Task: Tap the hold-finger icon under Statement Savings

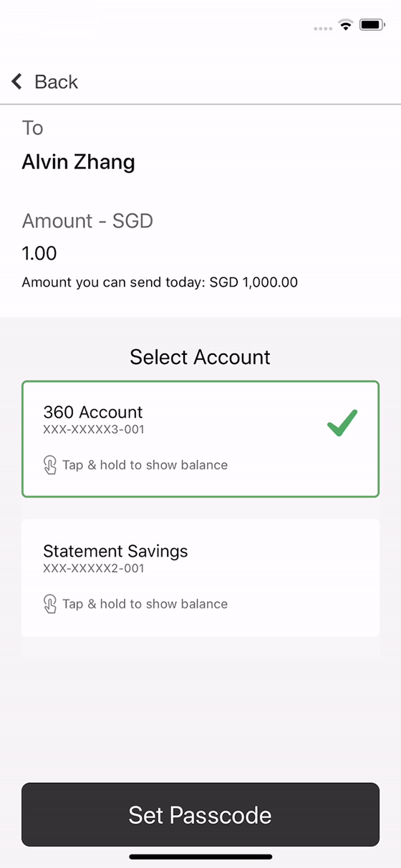Action: point(50,604)
